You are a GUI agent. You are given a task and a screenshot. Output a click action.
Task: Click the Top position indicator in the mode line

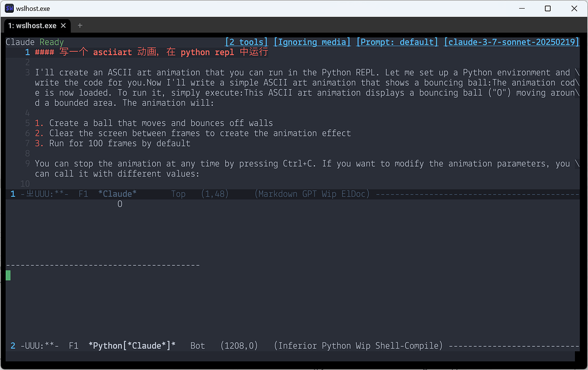pyautogui.click(x=178, y=194)
